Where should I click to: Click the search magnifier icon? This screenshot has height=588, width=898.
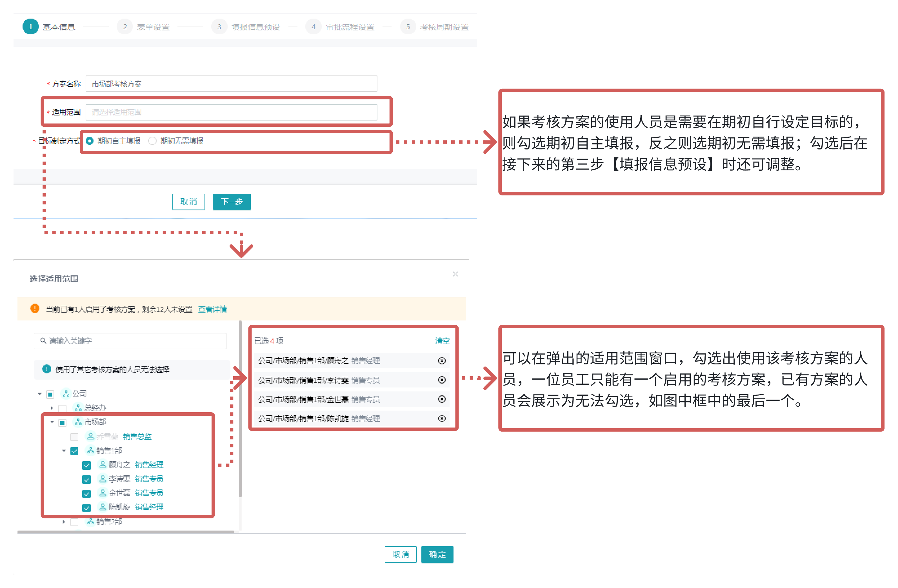pyautogui.click(x=43, y=341)
